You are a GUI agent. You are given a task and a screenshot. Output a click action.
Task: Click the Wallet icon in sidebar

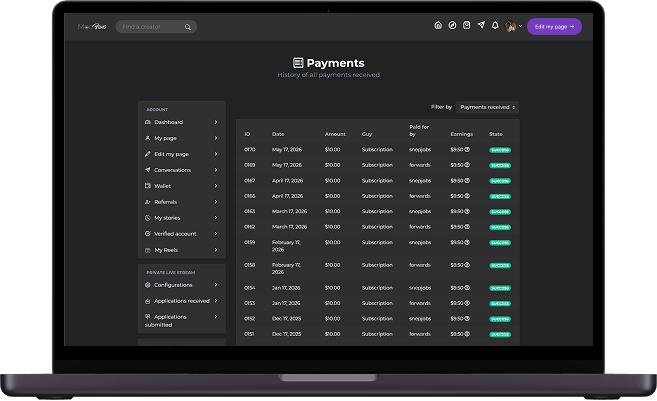[x=147, y=186]
